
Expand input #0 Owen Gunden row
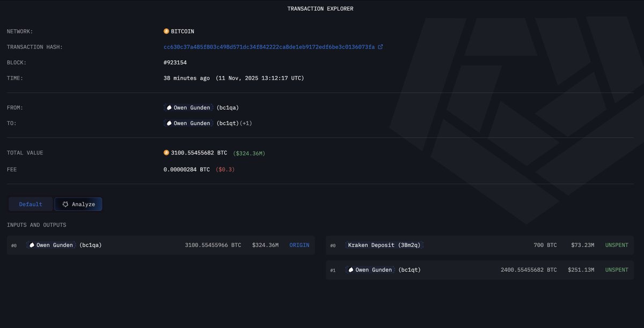[161, 245]
